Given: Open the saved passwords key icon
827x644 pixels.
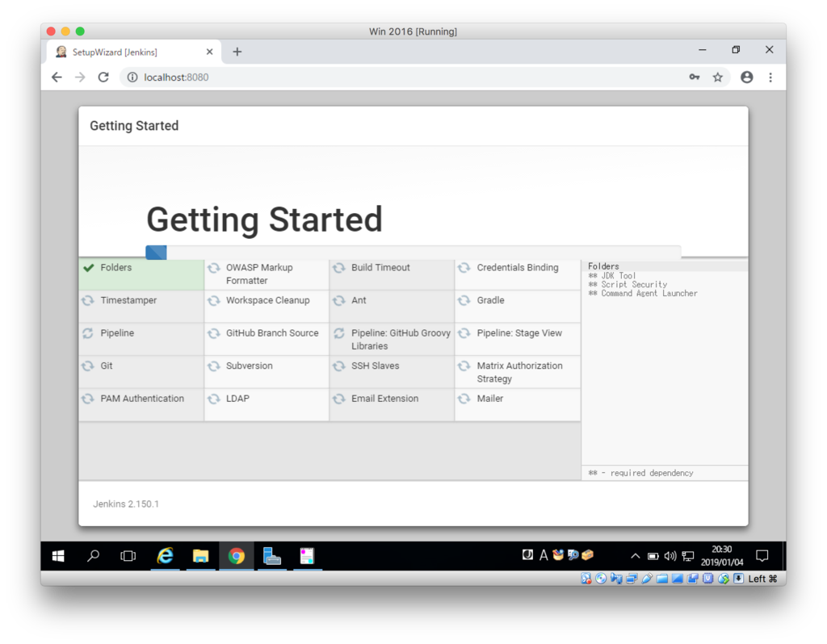Looking at the screenshot, I should pyautogui.click(x=695, y=77).
